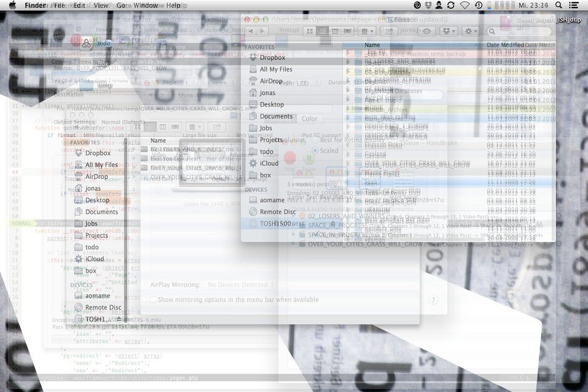
Task: Select the Scaled resolution radio button
Action: (315, 150)
